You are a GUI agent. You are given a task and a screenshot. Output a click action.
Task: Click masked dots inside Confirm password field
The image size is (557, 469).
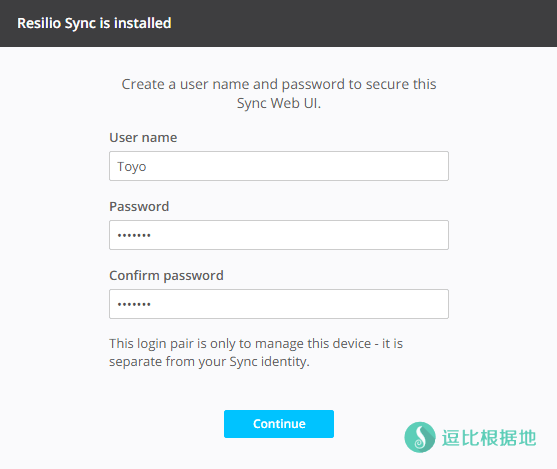134,304
